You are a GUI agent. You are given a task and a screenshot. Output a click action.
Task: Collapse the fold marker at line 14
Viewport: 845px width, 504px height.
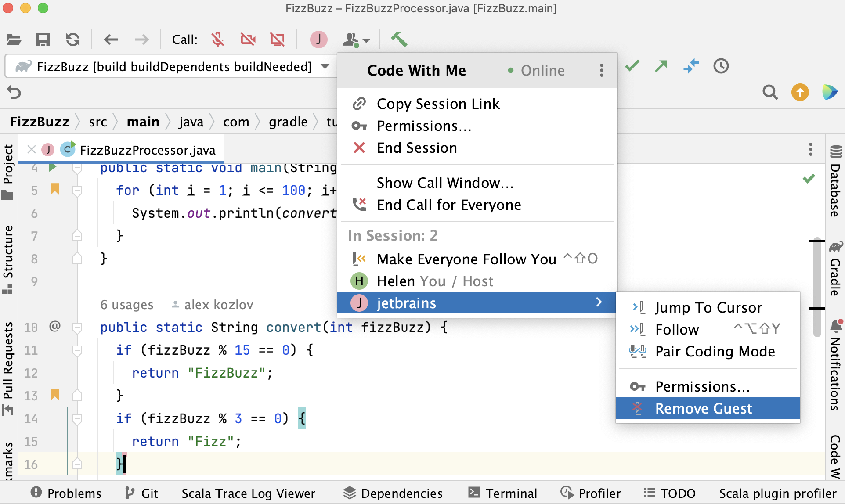click(77, 418)
